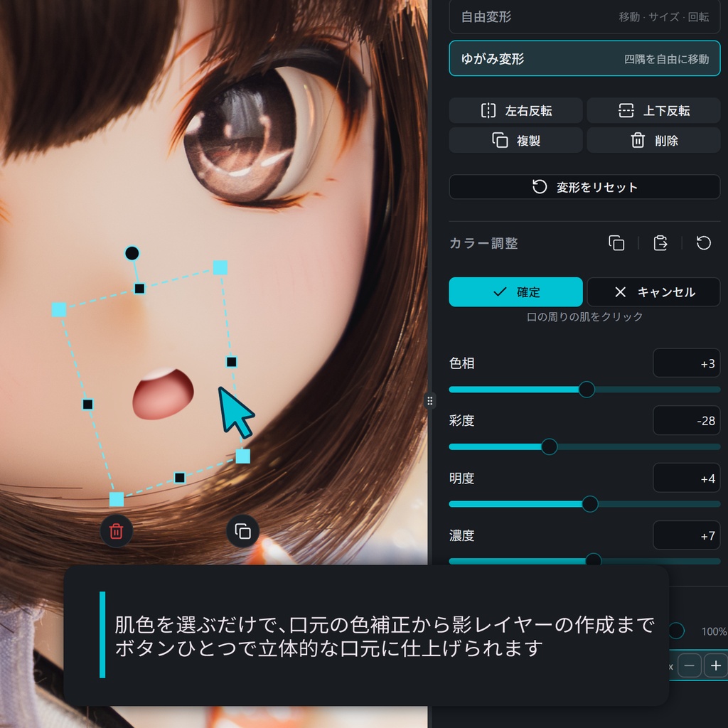The height and width of the screenshot is (728, 728).
Task: Select the bottom-left corner warp handle
Action: click(117, 499)
